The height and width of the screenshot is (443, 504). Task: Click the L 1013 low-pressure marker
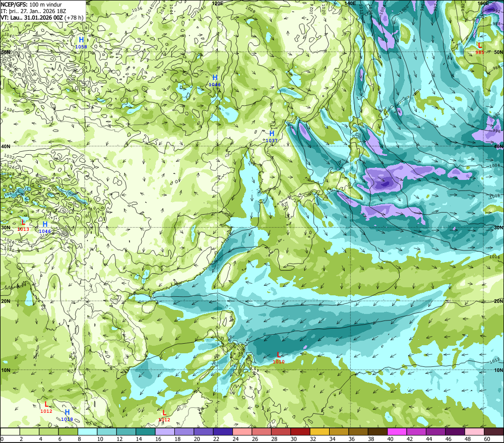point(23,225)
